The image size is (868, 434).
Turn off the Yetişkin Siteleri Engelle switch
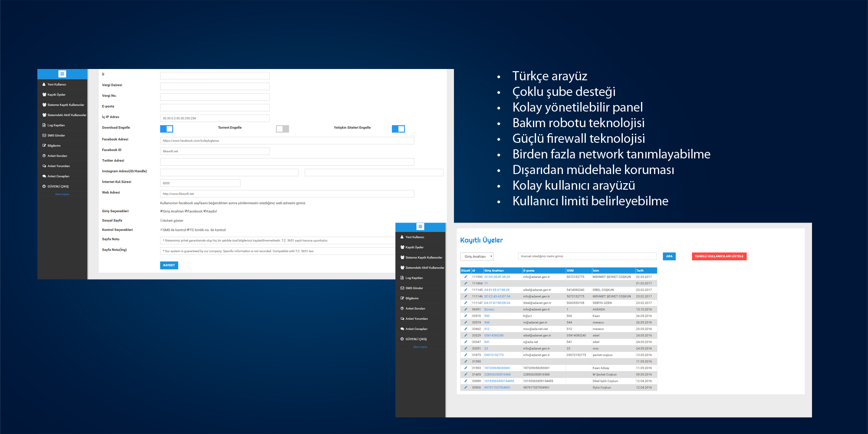click(398, 129)
